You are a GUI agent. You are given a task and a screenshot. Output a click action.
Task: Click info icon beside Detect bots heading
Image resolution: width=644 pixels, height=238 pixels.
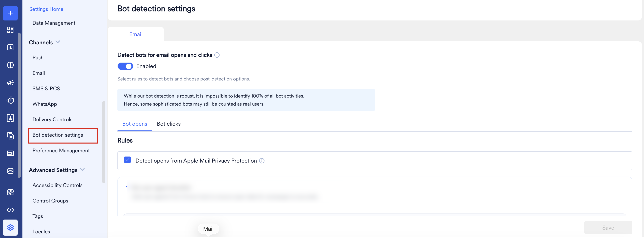217,55
